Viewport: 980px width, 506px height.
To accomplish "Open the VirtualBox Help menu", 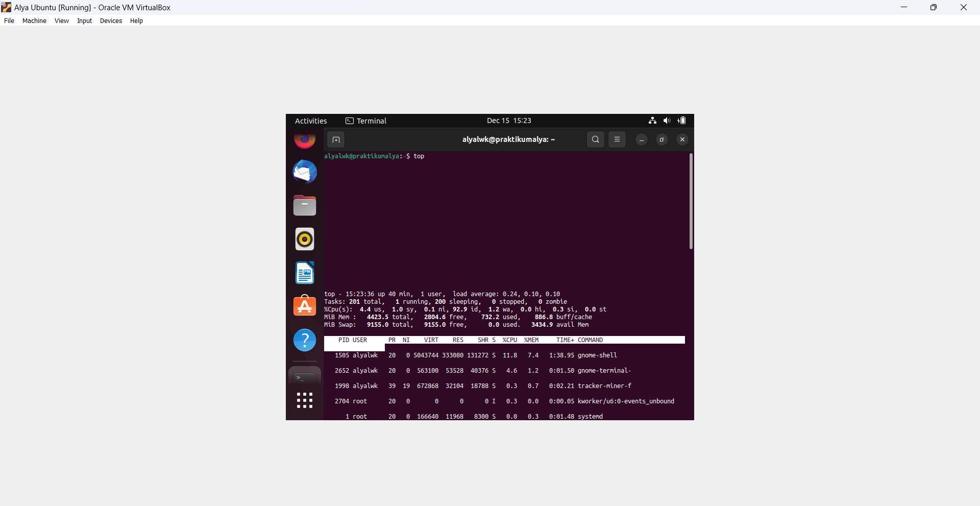I will [136, 21].
